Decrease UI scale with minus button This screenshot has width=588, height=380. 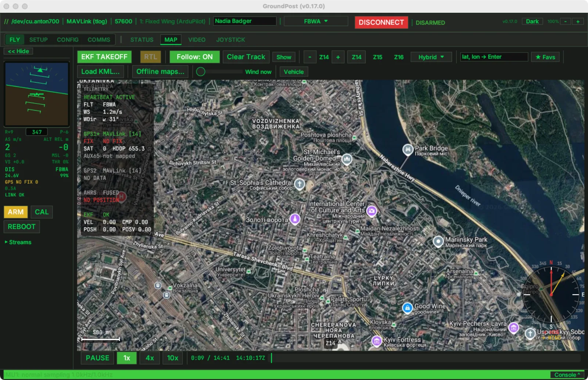click(566, 22)
